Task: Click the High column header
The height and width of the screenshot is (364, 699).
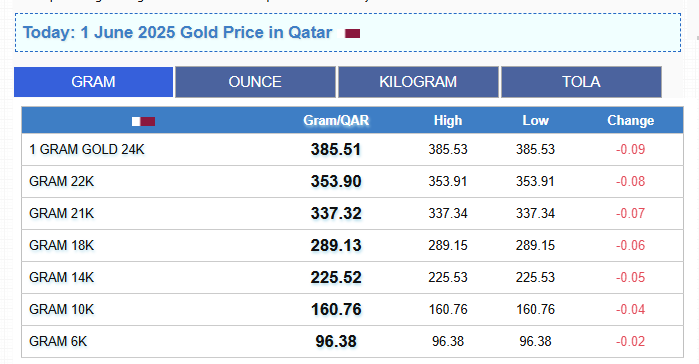Action: click(448, 121)
